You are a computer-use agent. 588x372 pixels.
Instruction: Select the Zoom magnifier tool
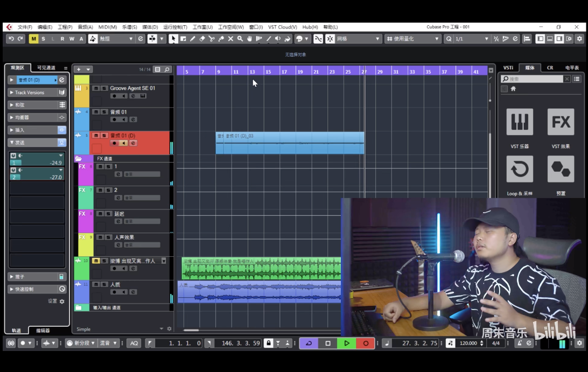pos(240,39)
